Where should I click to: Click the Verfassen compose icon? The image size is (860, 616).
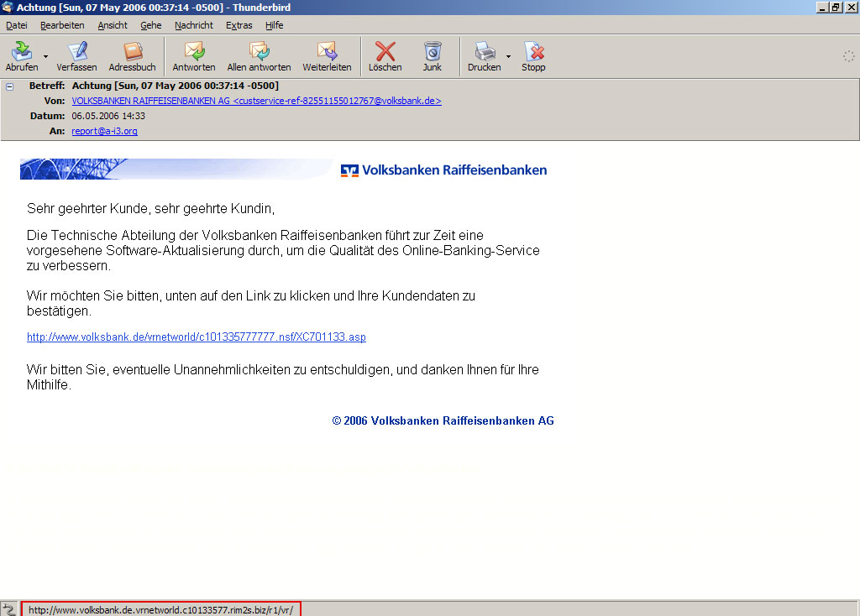pos(77,51)
